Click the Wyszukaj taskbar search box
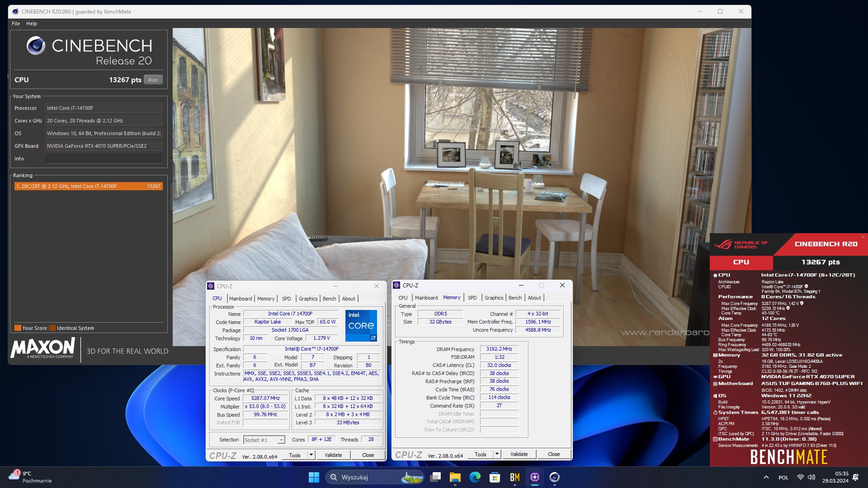The height and width of the screenshot is (488, 868). coord(374,477)
